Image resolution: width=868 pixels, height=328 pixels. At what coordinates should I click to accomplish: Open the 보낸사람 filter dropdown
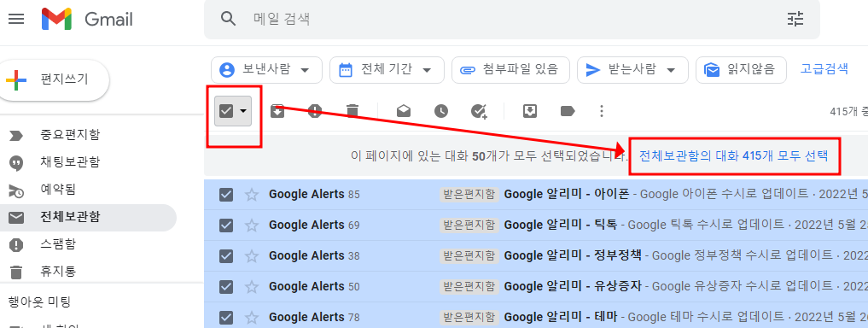(266, 70)
